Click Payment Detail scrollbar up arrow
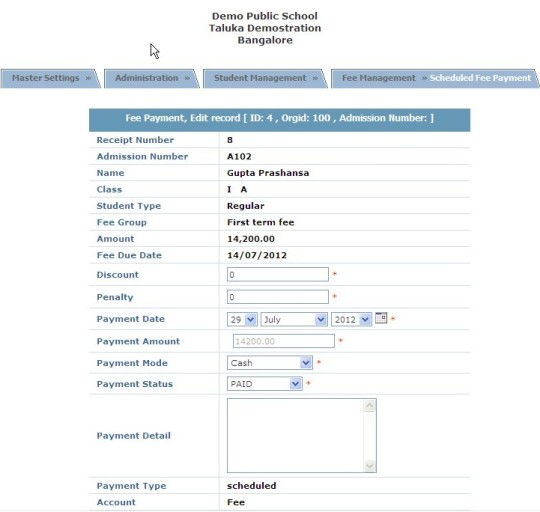Image resolution: width=540 pixels, height=512 pixels. coord(370,405)
